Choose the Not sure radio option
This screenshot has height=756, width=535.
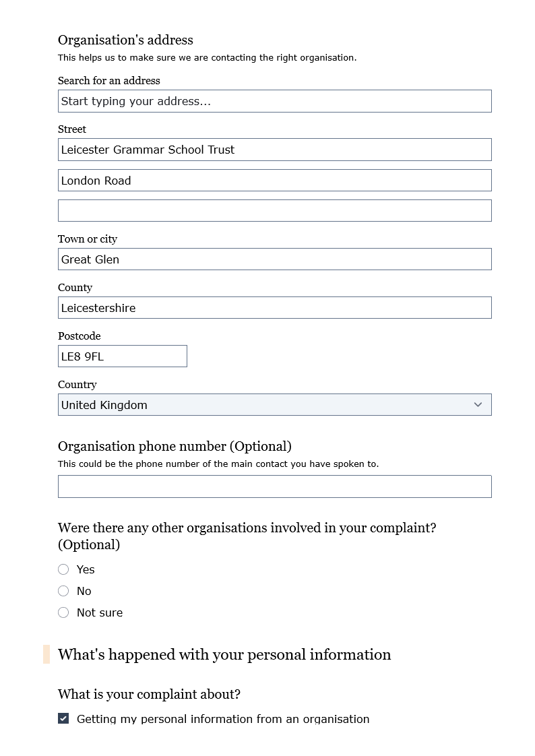pos(63,612)
